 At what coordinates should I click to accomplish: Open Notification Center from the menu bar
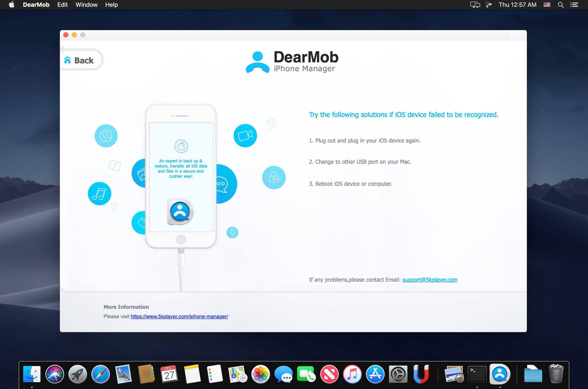point(574,5)
